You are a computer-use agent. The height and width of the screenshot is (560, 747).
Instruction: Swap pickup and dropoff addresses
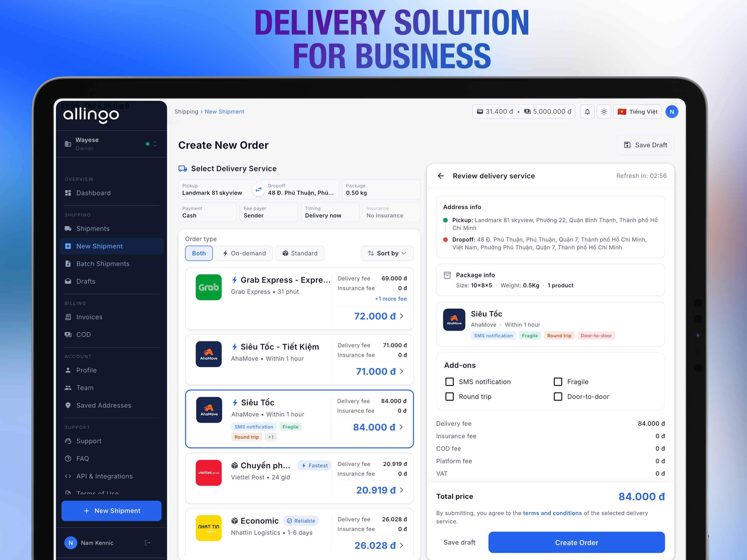pos(259,189)
